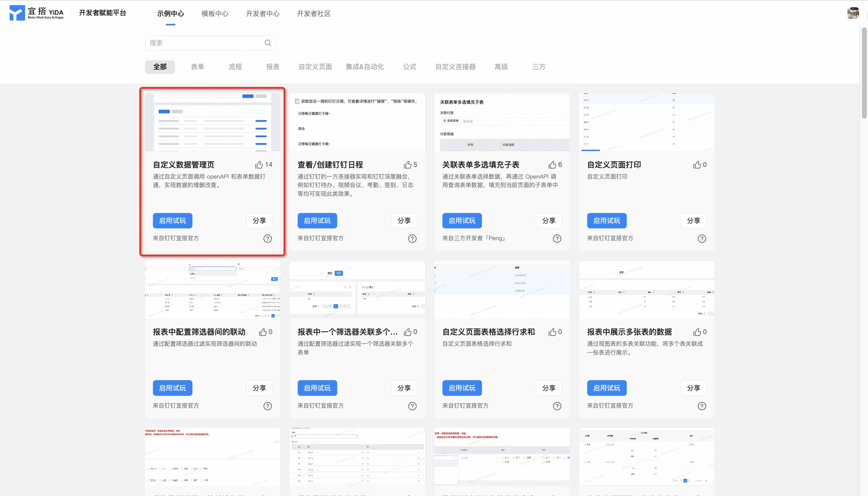Click 启用试玩 on 自定义数据管理页
This screenshot has width=868, height=496.
(x=173, y=221)
